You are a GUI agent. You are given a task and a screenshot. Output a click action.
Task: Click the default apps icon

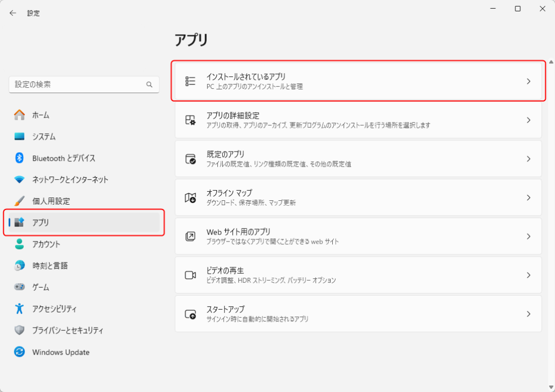[x=190, y=159]
